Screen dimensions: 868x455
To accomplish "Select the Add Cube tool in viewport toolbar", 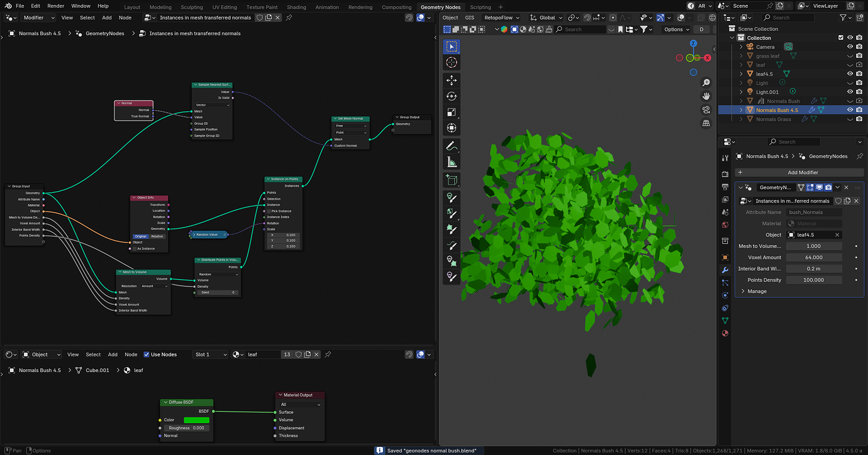I will coord(451,180).
